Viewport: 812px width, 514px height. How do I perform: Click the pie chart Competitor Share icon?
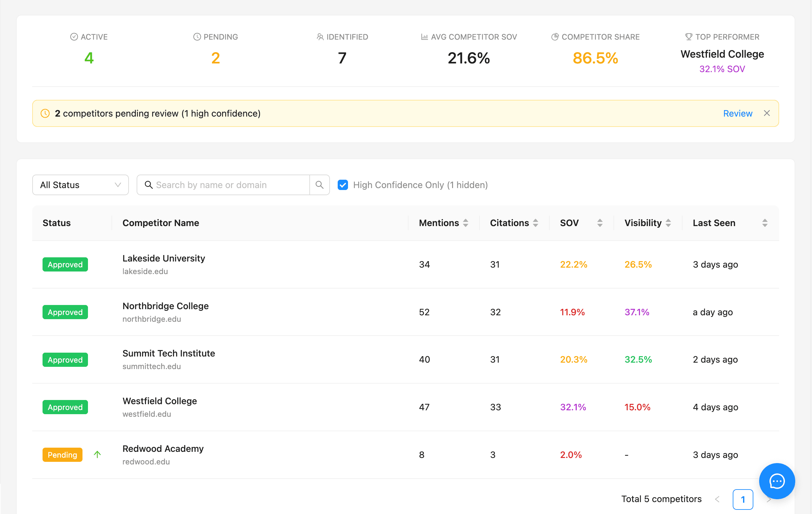[555, 36]
